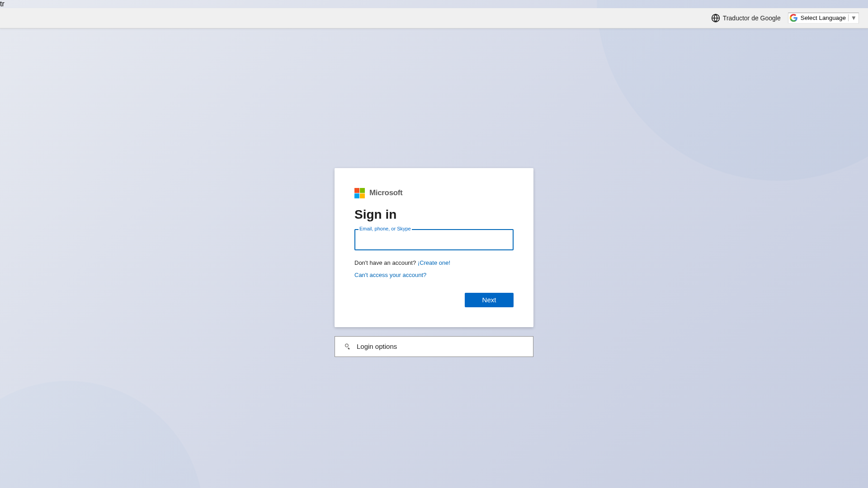
Task: Click the key icon beside Login options
Action: [x=347, y=347]
